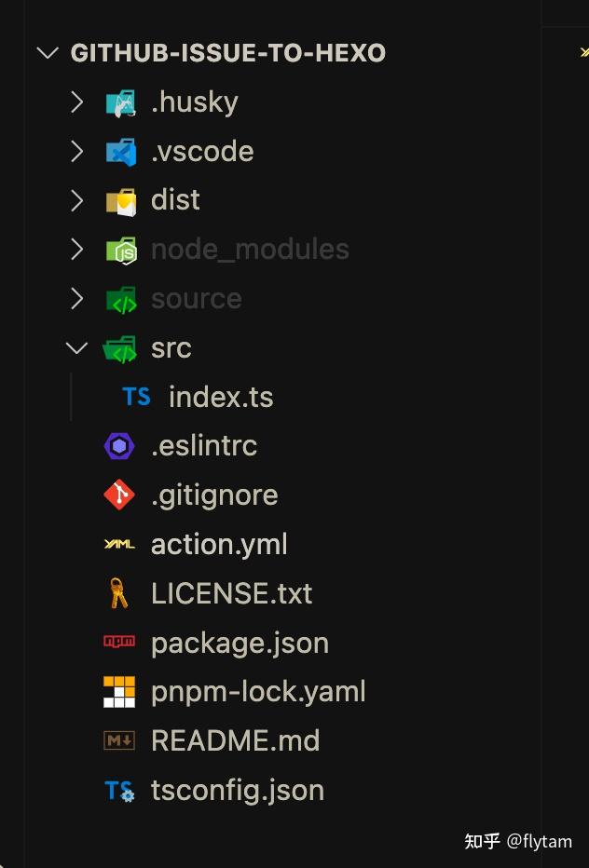Image resolution: width=589 pixels, height=868 pixels.
Task: Click the pnpm icon beside pnpm-lock.yaml
Action: (x=117, y=691)
